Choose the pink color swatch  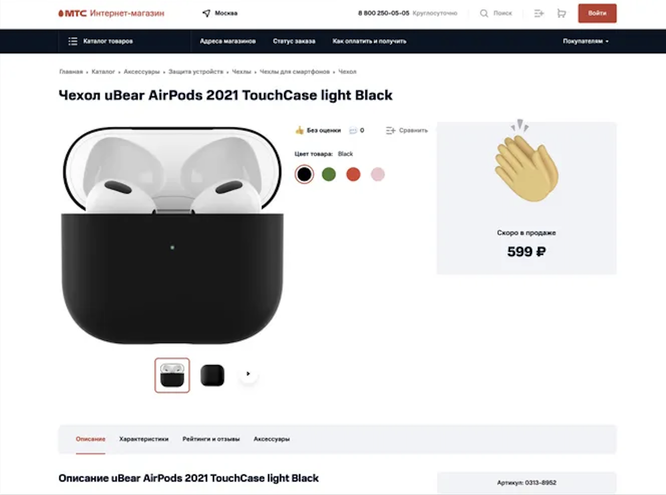378,174
